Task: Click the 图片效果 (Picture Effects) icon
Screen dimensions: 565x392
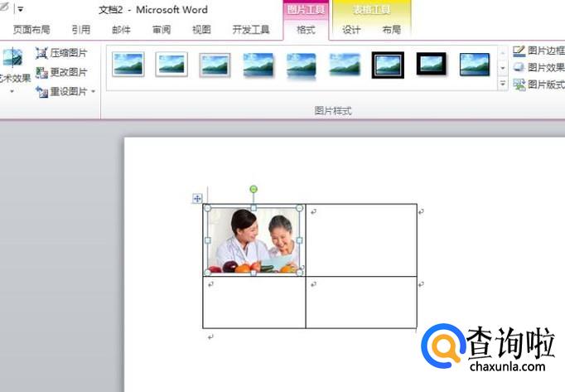Action: click(519, 68)
